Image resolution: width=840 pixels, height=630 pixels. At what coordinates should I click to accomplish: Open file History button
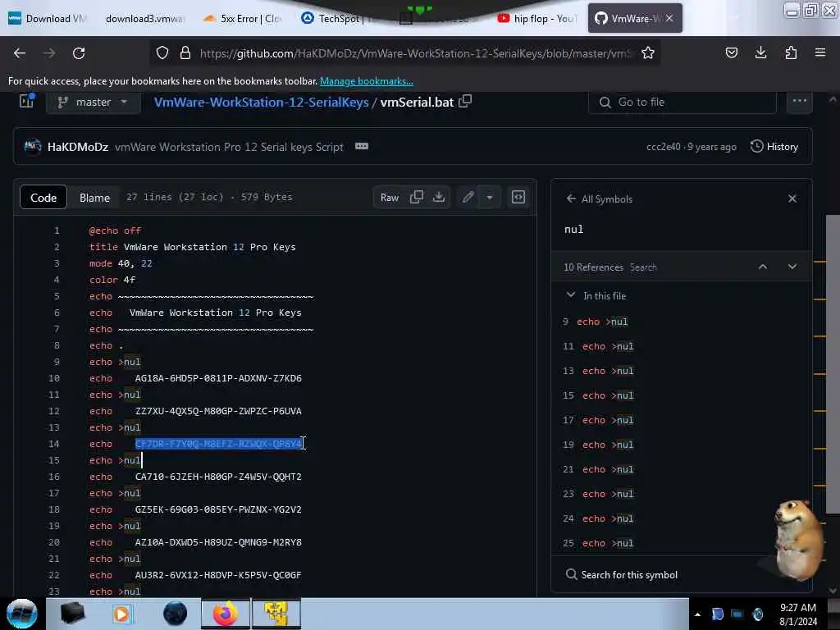point(774,146)
